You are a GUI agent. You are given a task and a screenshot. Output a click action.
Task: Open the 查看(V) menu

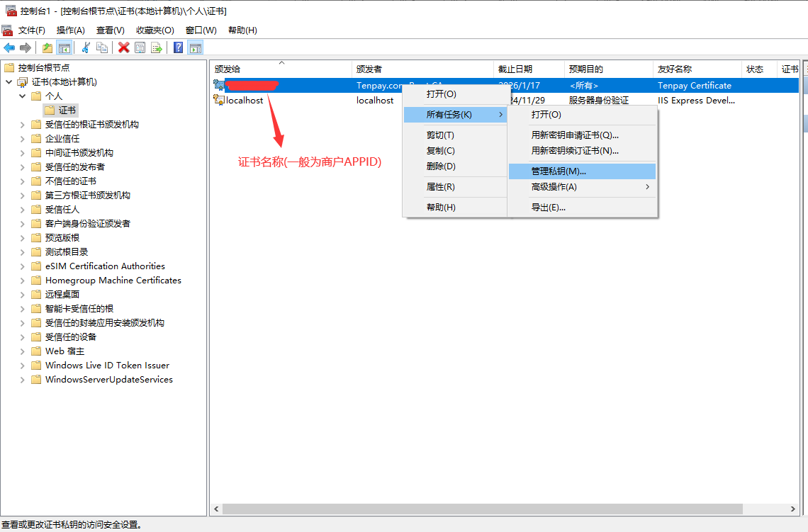(111, 30)
